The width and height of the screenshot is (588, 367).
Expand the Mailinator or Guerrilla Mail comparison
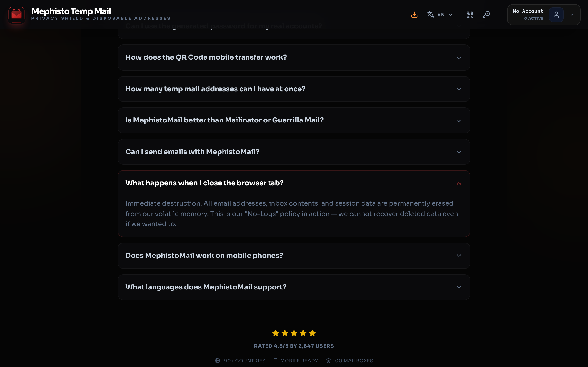(294, 120)
